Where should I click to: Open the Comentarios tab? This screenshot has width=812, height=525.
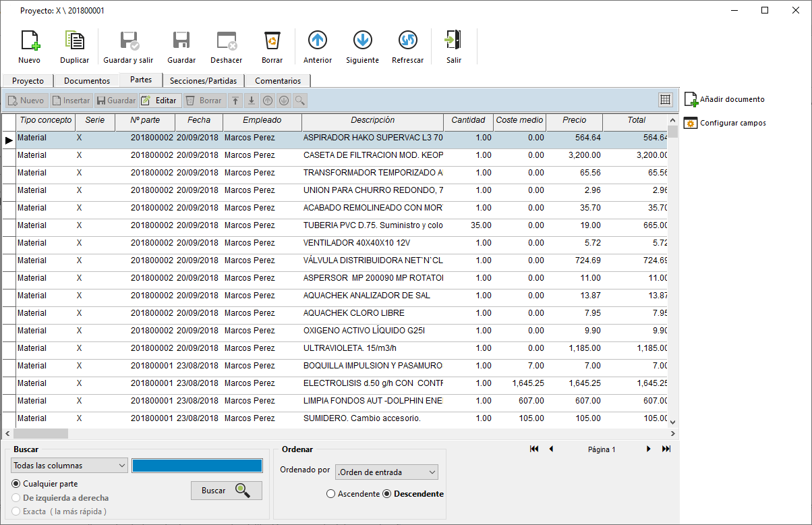click(278, 81)
